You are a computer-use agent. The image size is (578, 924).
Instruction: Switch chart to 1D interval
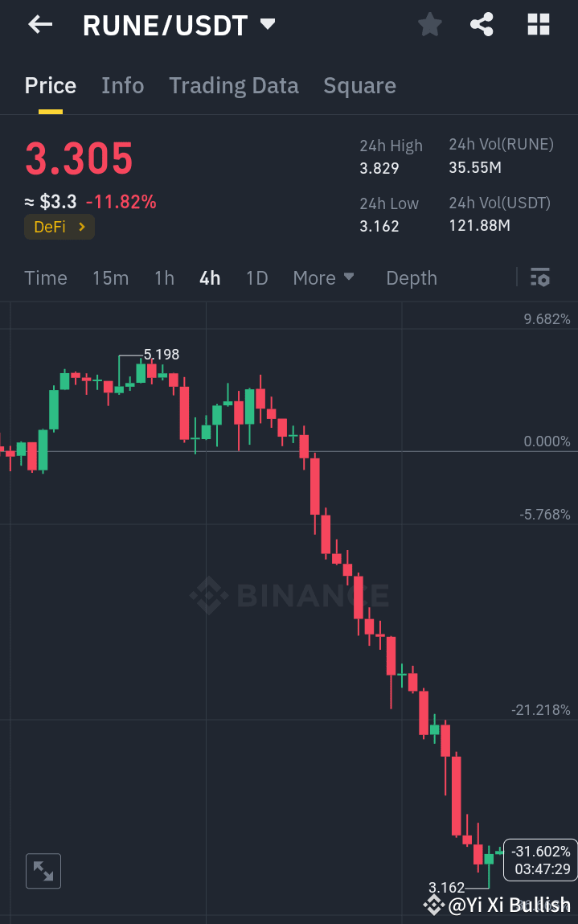[x=256, y=277]
